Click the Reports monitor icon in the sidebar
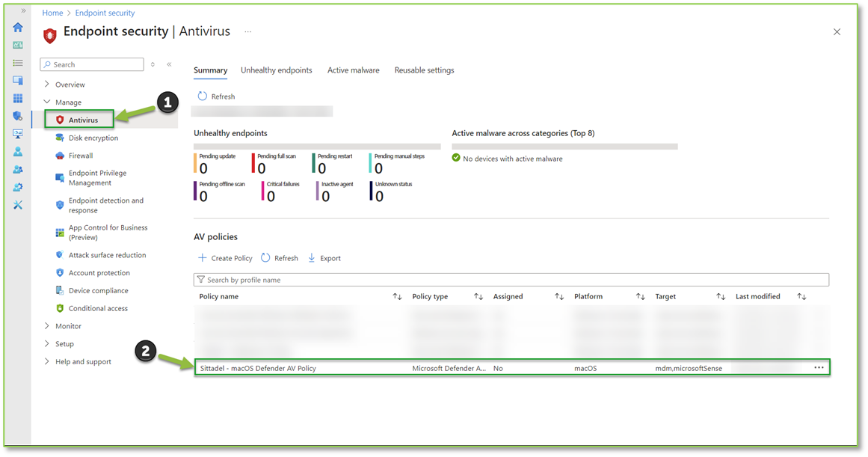Viewport: 868px width, 457px height. point(17,133)
